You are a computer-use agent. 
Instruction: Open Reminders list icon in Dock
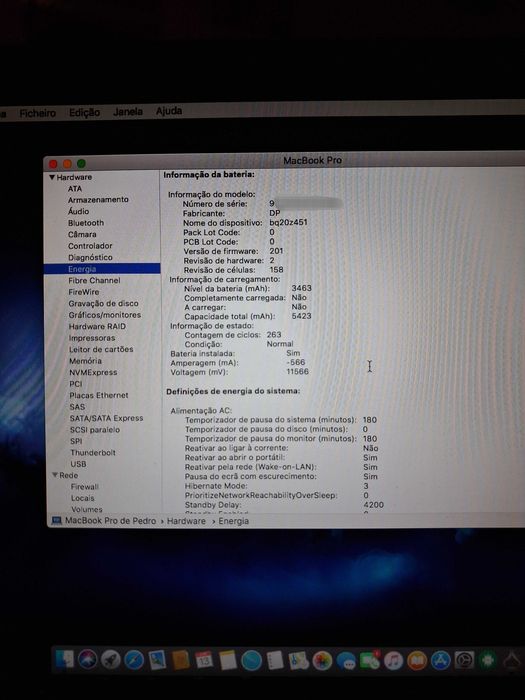tap(275, 661)
